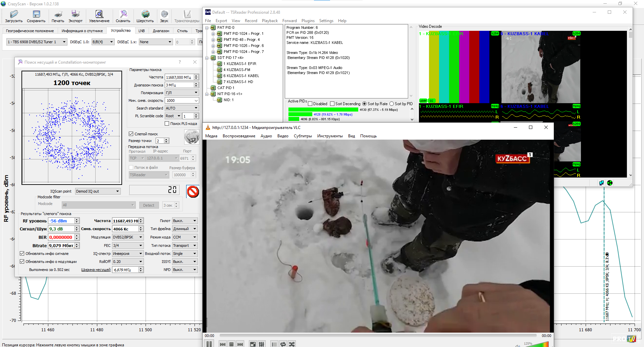The image size is (644, 347).
Task: Click the Шерстить blind-scan icon
Action: 145,16
